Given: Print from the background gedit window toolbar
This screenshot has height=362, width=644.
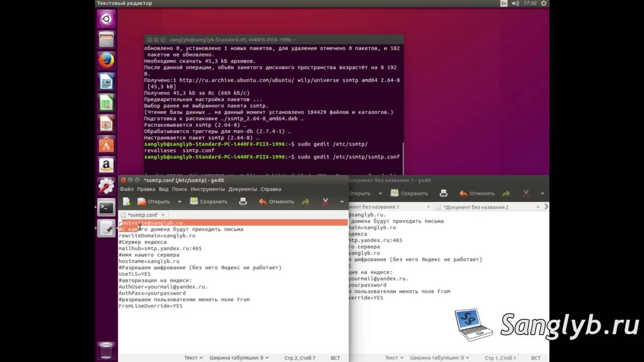Looking at the screenshot, I should click(x=443, y=193).
